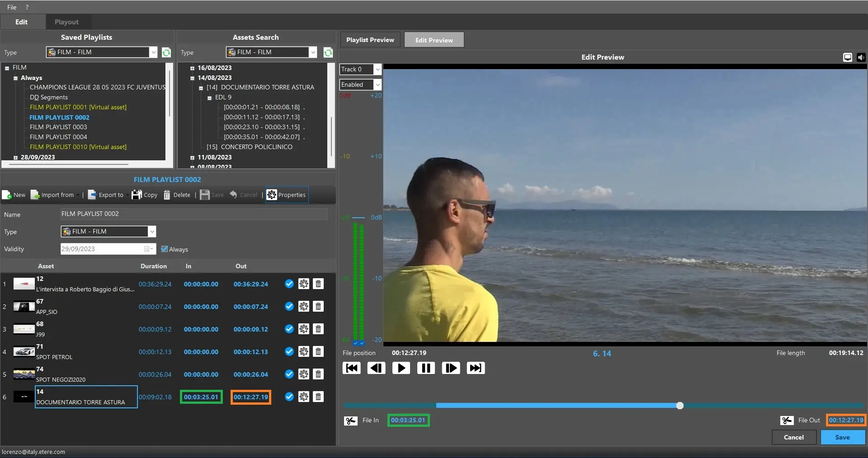868x458 pixels.
Task: Open Assets Search Type dropdown
Action: (x=313, y=52)
